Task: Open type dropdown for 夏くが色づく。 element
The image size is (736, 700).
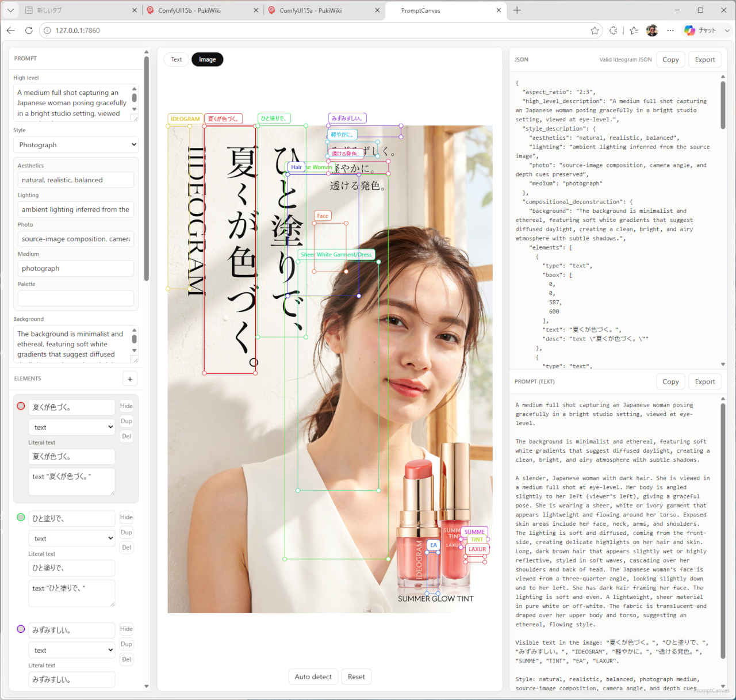Action: [x=72, y=427]
